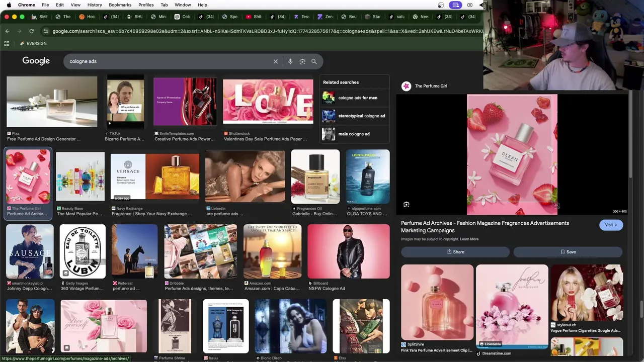Open the olgaperfume.com blue bottle thumbnail
Image resolution: width=644 pixels, height=362 pixels.
click(368, 176)
